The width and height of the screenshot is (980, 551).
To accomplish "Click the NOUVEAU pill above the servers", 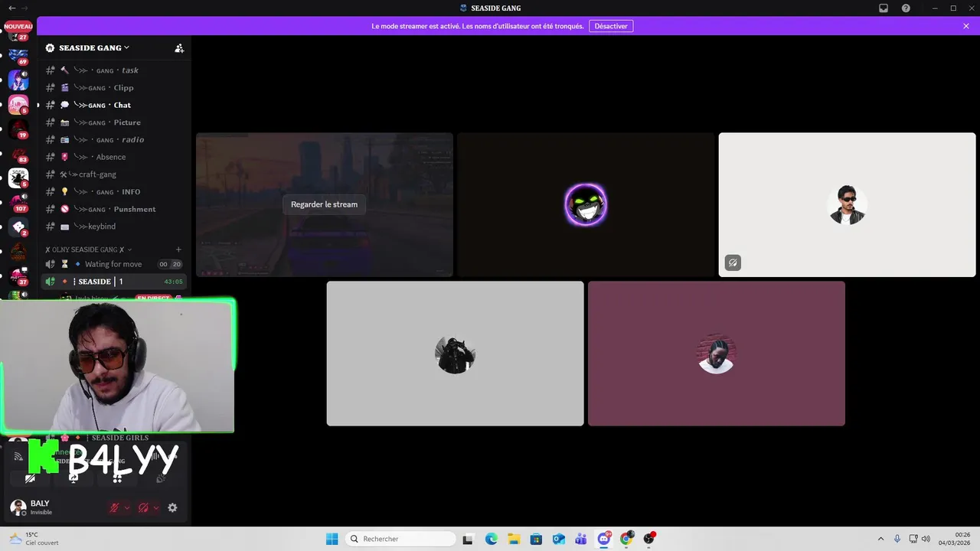I will point(18,26).
